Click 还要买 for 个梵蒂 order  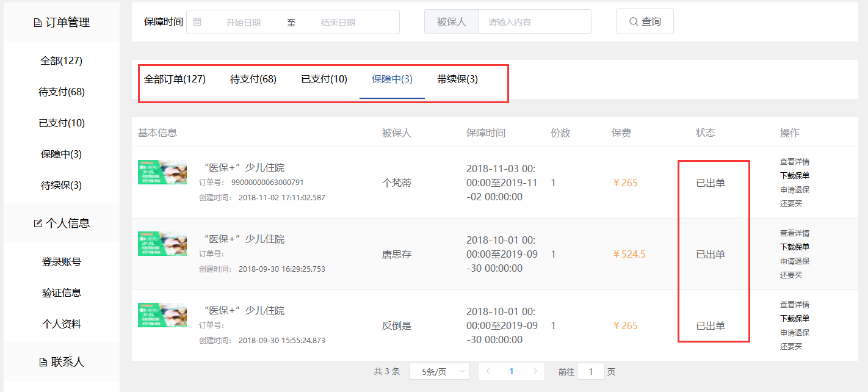[791, 204]
